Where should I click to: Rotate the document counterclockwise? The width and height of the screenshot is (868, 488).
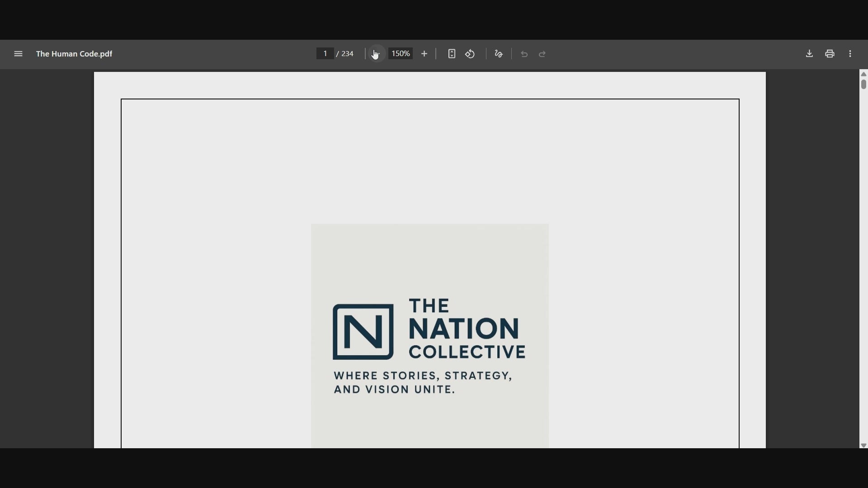[470, 54]
